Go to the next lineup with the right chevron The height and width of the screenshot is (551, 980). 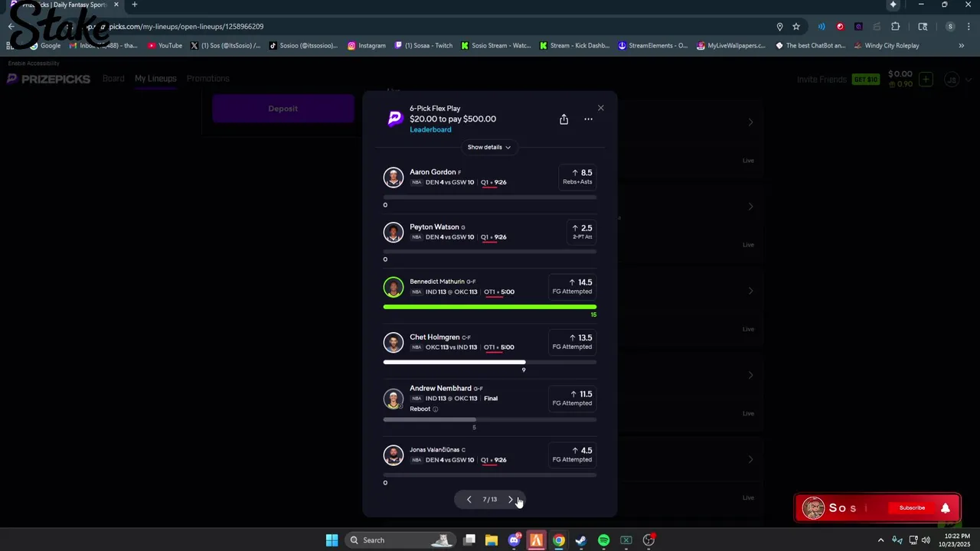511,500
